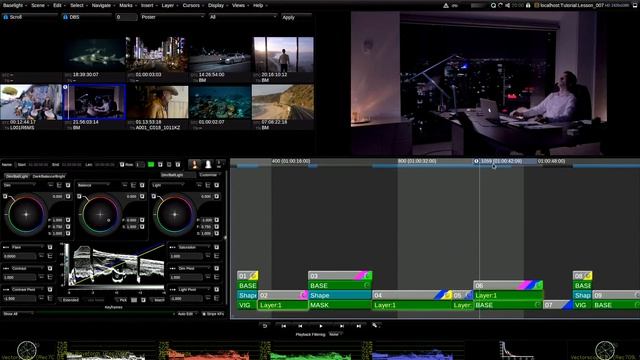Click the wrench settings icon next to transport
Image resolution: width=640 pixels, height=360 pixels.
tap(375, 325)
